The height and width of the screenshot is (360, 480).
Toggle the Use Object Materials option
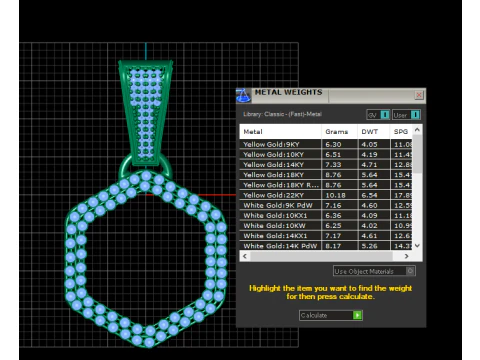[374, 271]
